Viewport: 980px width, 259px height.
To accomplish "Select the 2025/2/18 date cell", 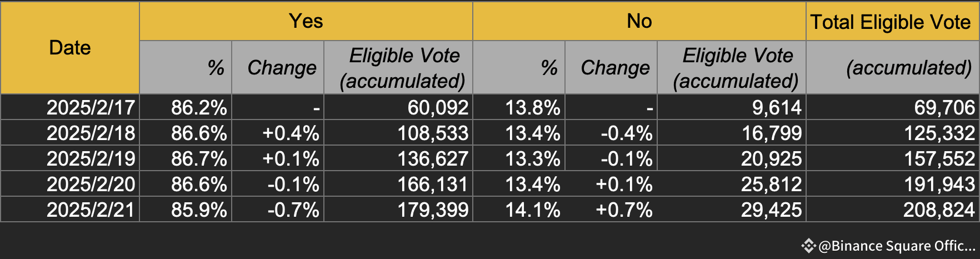I will coord(91,133).
